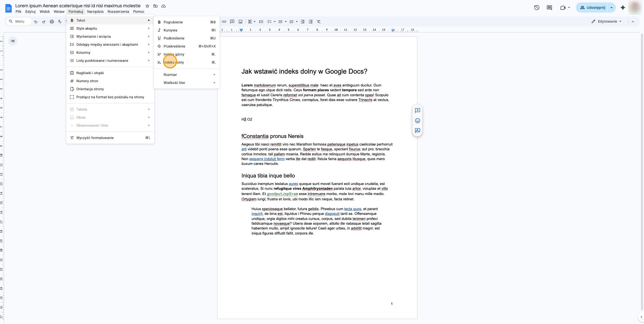
Task: Click the print icon
Action: (x=52, y=22)
